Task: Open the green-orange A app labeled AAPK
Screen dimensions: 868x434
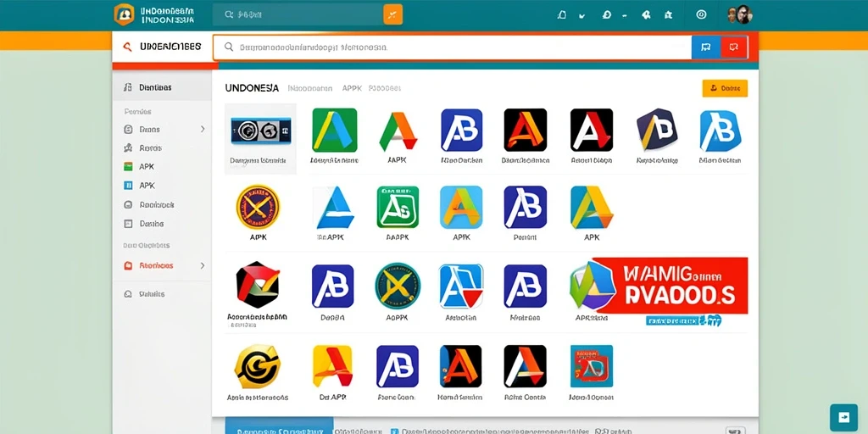Action: click(x=398, y=131)
